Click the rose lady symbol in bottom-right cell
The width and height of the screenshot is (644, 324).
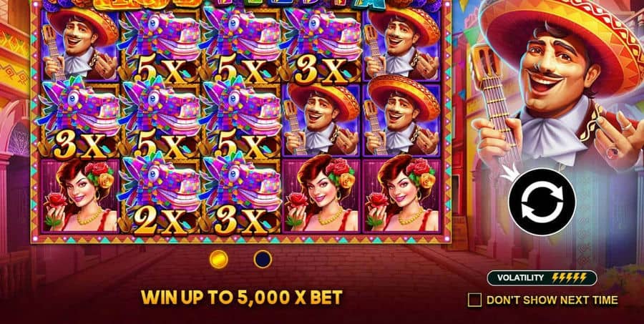(402, 197)
